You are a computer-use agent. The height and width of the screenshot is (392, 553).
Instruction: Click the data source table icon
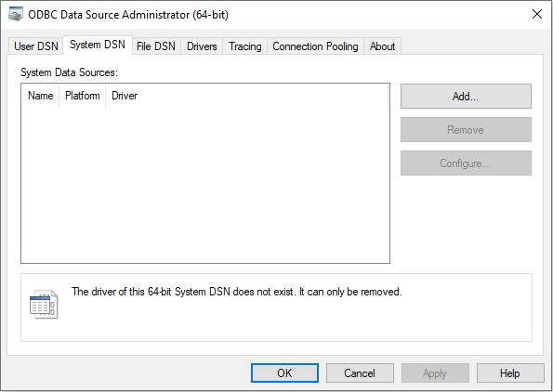coord(44,305)
